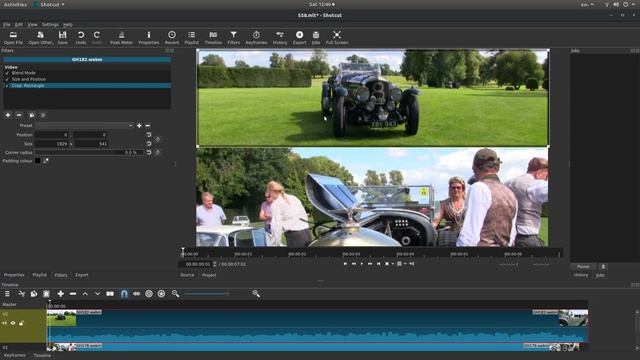
Task: Open Filters panel via funnel icon
Action: point(233,38)
